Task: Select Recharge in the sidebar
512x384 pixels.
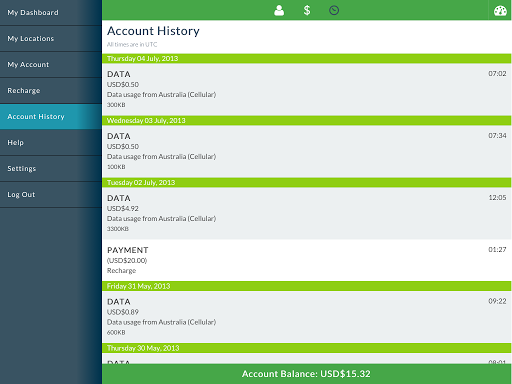Action: click(51, 91)
